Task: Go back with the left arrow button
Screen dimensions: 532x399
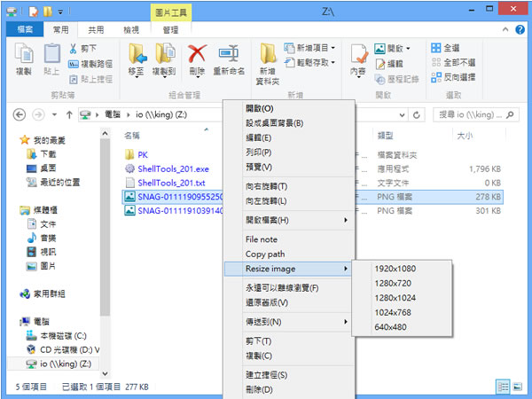Action: pos(20,115)
